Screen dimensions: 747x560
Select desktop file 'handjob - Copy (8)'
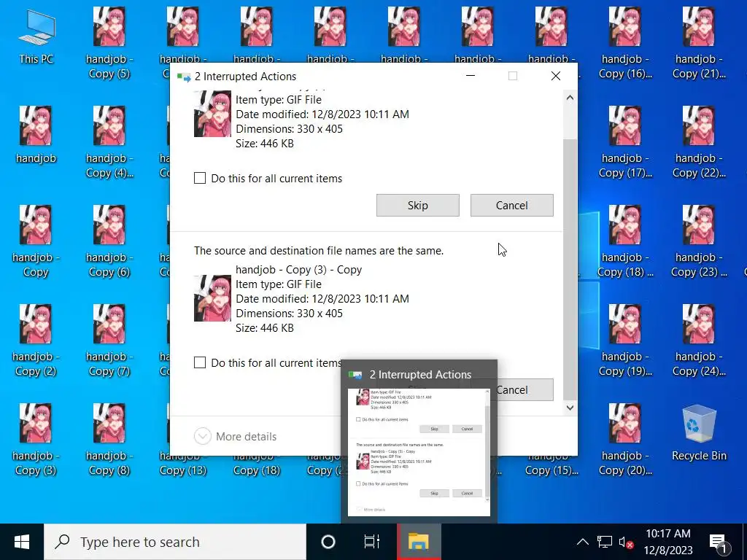pyautogui.click(x=109, y=439)
